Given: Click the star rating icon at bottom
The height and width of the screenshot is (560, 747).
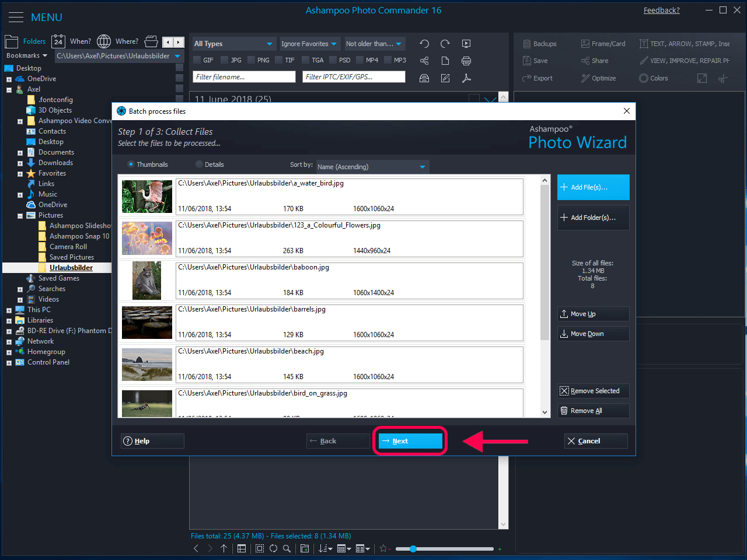Looking at the screenshot, I should tap(383, 548).
